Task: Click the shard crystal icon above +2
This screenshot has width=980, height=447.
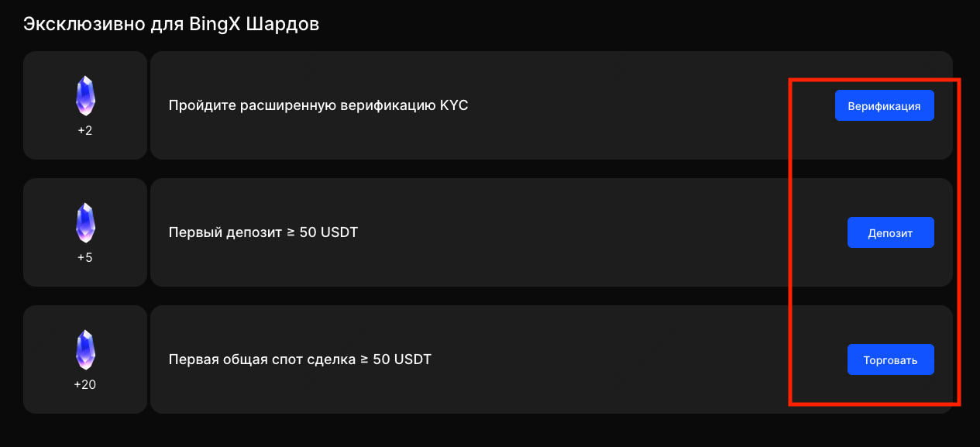Action: click(x=85, y=96)
